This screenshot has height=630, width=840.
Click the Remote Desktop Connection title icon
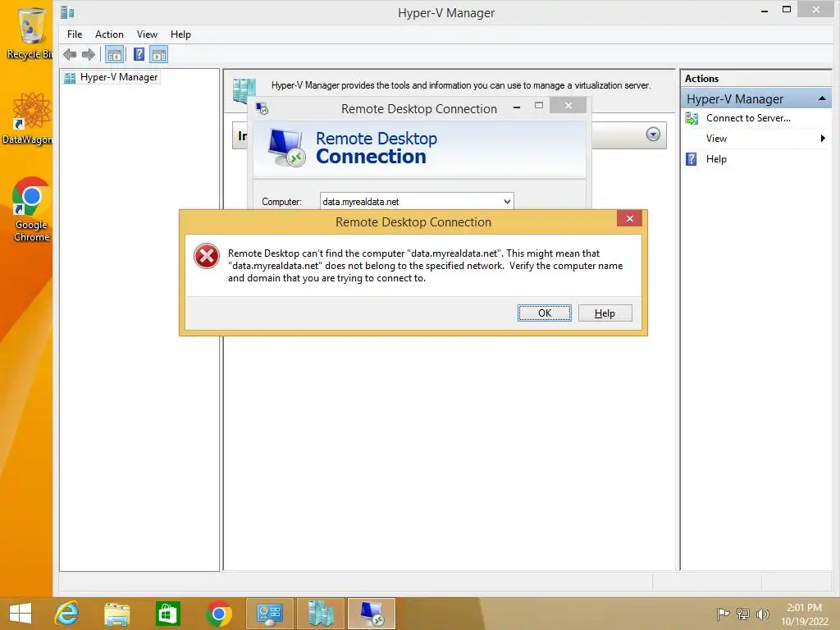point(262,109)
